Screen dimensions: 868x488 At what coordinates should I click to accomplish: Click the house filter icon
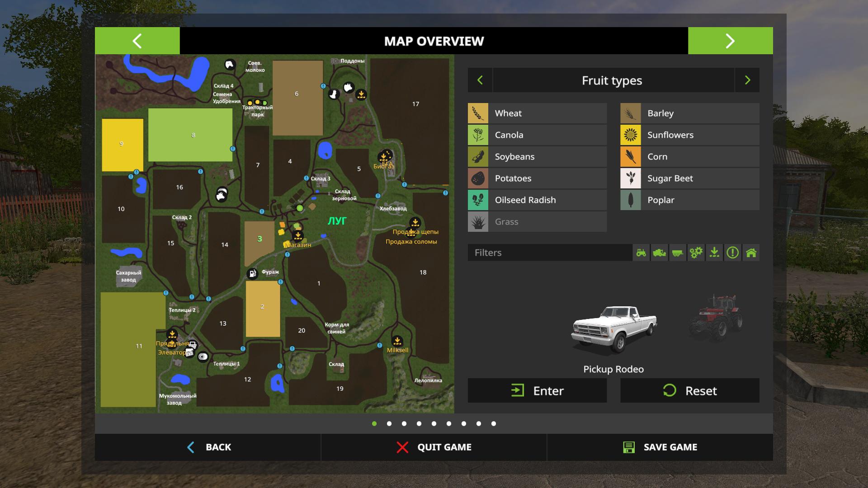(x=751, y=253)
